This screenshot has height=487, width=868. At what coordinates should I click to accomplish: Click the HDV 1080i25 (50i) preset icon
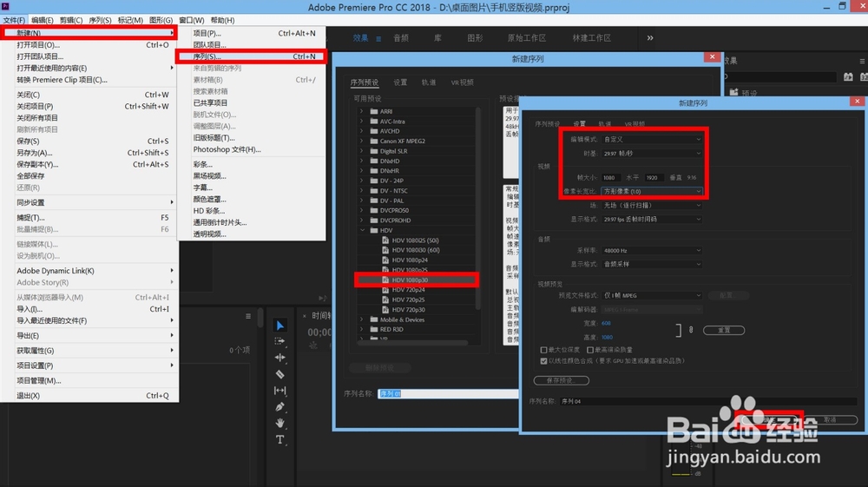click(x=385, y=240)
